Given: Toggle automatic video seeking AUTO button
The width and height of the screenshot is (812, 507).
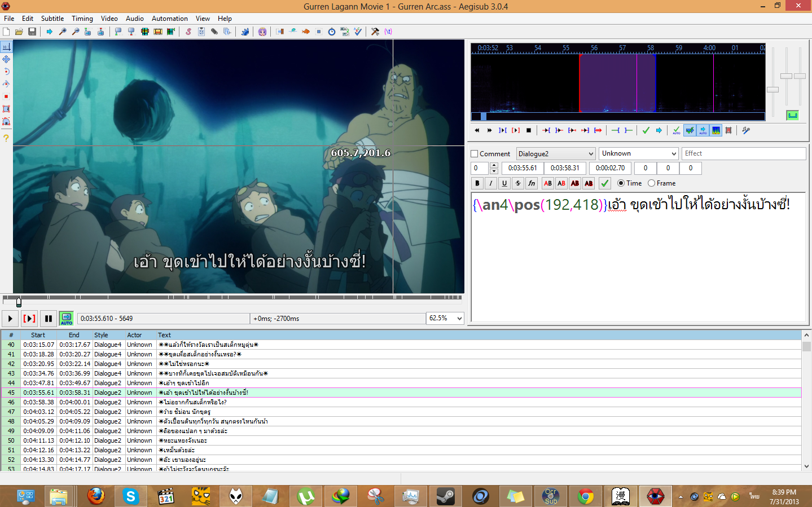Looking at the screenshot, I should click(67, 319).
